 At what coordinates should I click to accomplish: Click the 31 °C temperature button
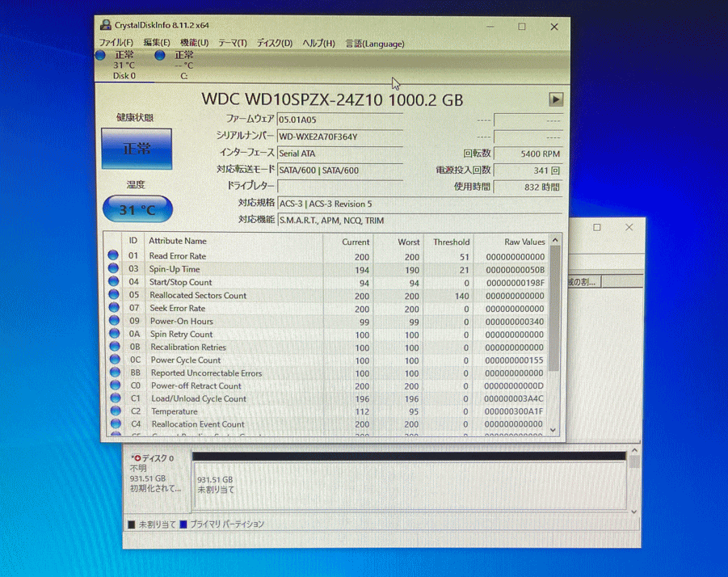pos(137,209)
